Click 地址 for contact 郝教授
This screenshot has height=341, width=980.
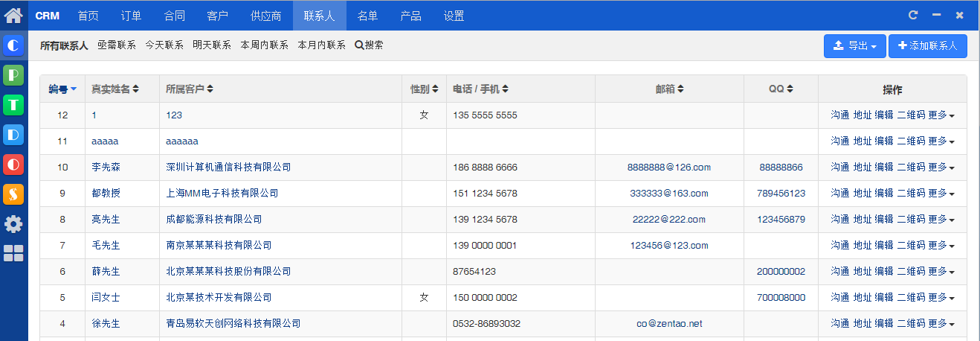(x=863, y=194)
